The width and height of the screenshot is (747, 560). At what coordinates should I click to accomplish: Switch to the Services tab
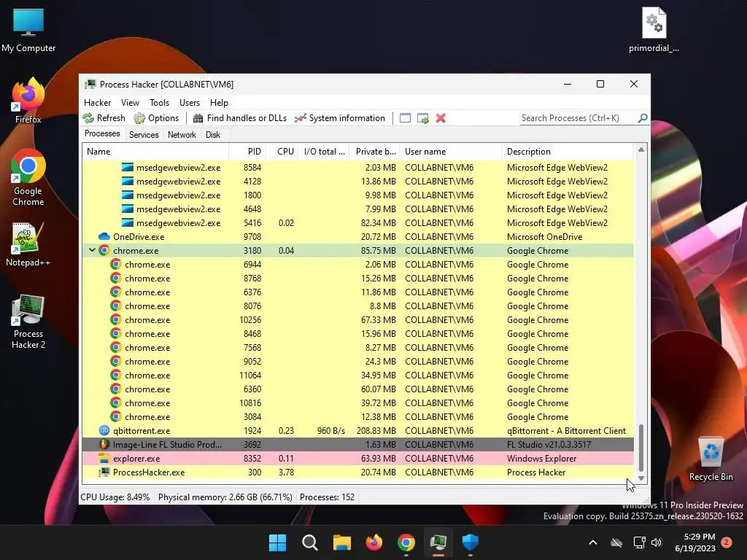point(144,135)
